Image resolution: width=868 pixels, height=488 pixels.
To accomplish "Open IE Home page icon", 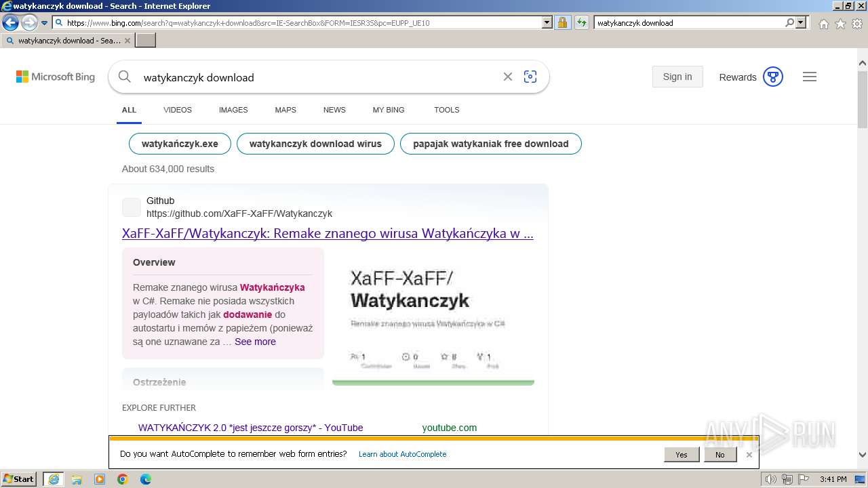I will pyautogui.click(x=823, y=24).
